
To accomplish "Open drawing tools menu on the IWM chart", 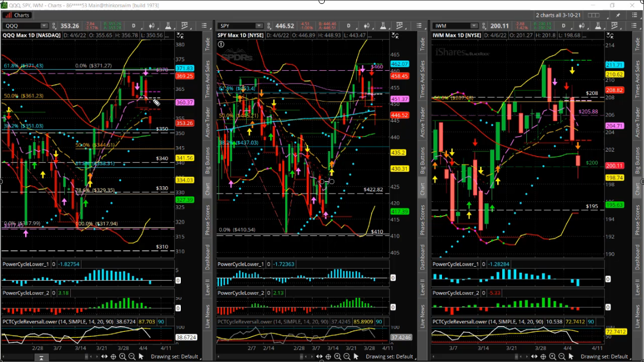I will [x=614, y=26].
